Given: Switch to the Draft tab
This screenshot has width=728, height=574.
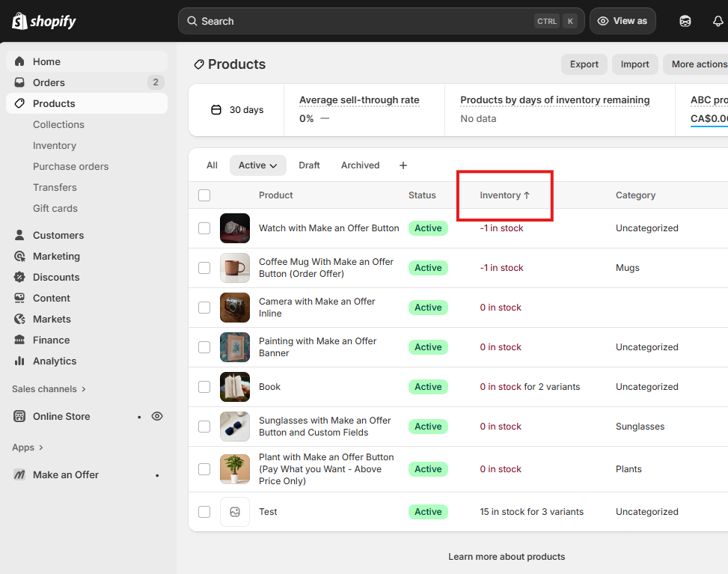Looking at the screenshot, I should click(309, 165).
